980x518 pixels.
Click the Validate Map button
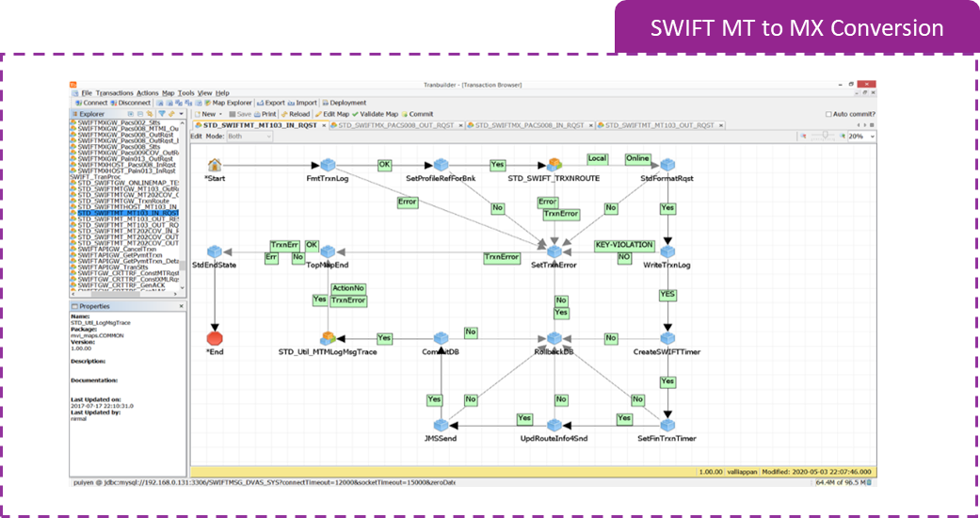378,114
